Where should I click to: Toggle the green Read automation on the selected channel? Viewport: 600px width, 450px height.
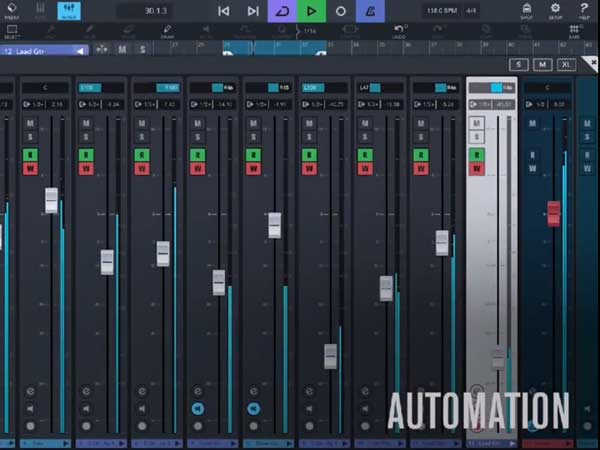477,154
